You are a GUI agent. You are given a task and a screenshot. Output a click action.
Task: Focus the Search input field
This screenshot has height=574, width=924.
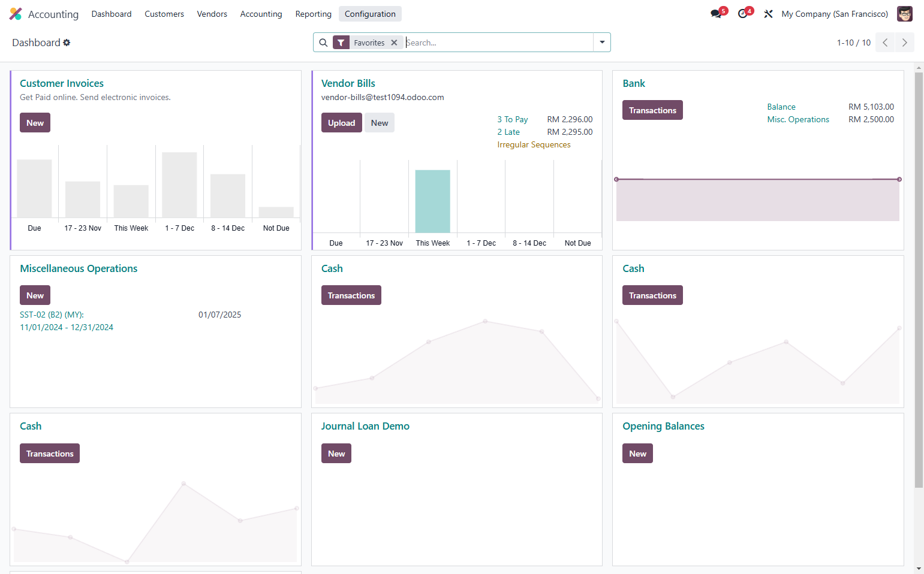pyautogui.click(x=498, y=43)
